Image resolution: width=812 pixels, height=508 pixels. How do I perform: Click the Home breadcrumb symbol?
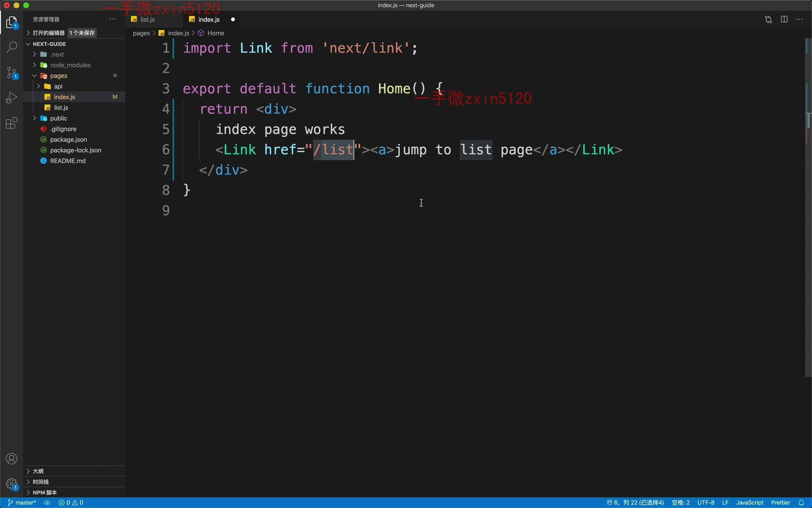coord(215,33)
